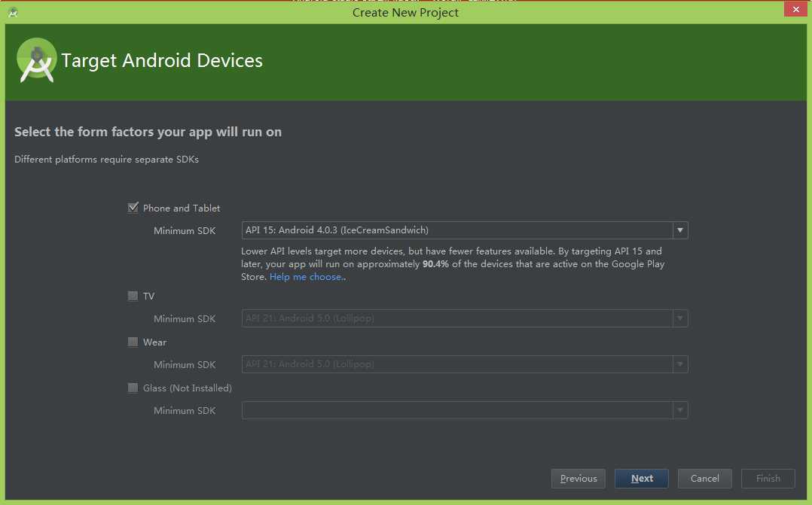
Task: Click 'Different platforms require separate SDKs' text
Action: tap(107, 160)
